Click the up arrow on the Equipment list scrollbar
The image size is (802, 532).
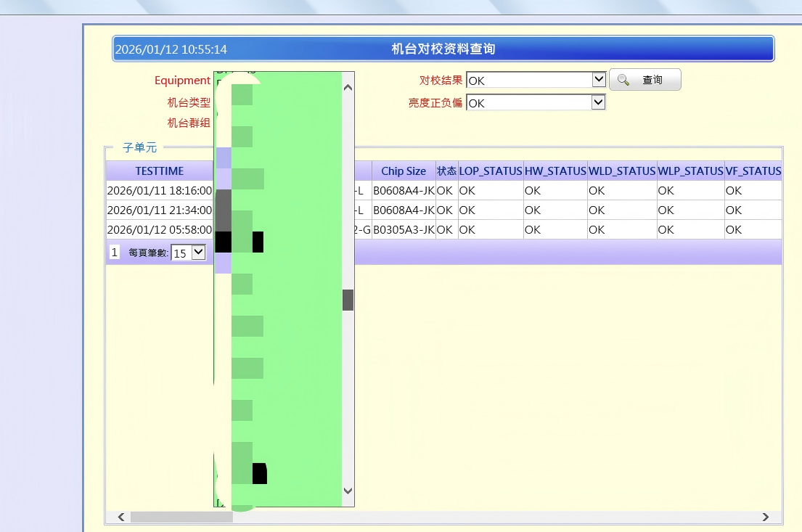[348, 86]
